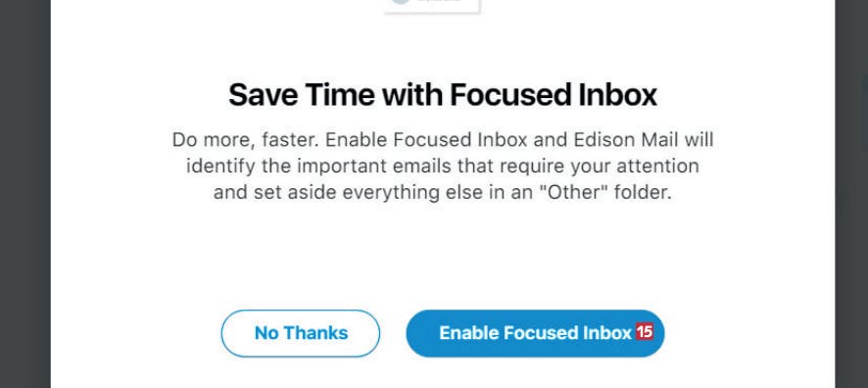Click the Enable Focused Inbox button
The width and height of the screenshot is (868, 388).
click(535, 333)
